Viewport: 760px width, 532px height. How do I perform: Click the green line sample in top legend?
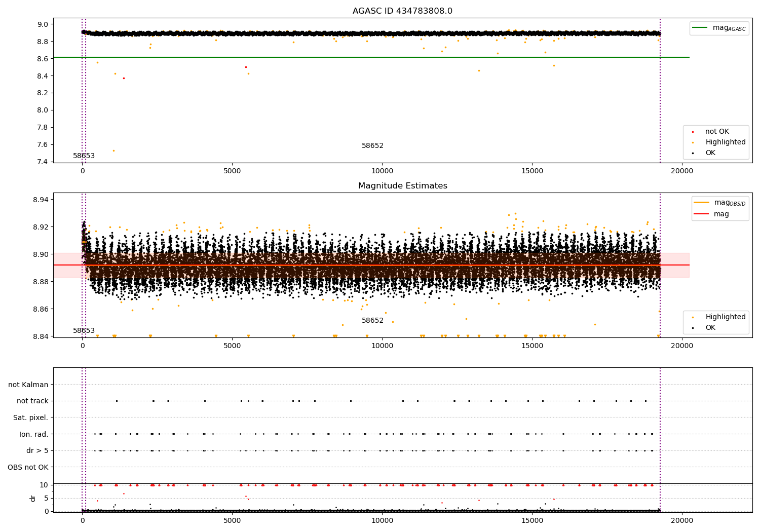(x=700, y=28)
